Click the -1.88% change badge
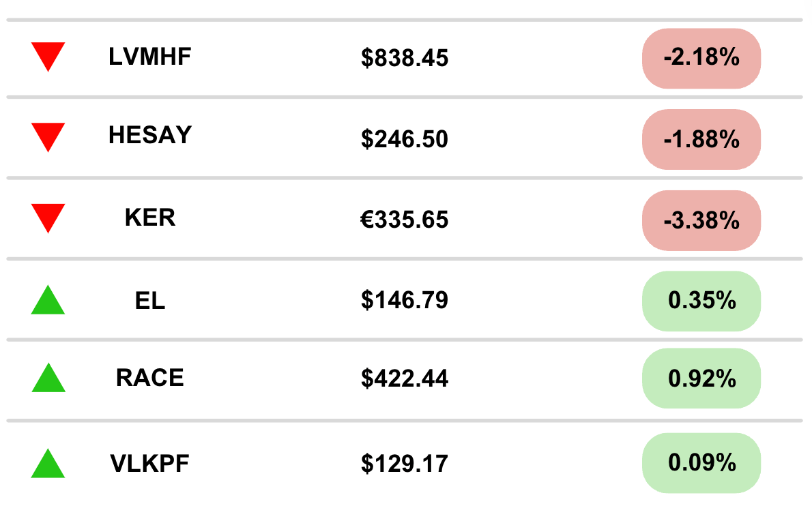Viewport: 812px width, 506px height. 701,140
